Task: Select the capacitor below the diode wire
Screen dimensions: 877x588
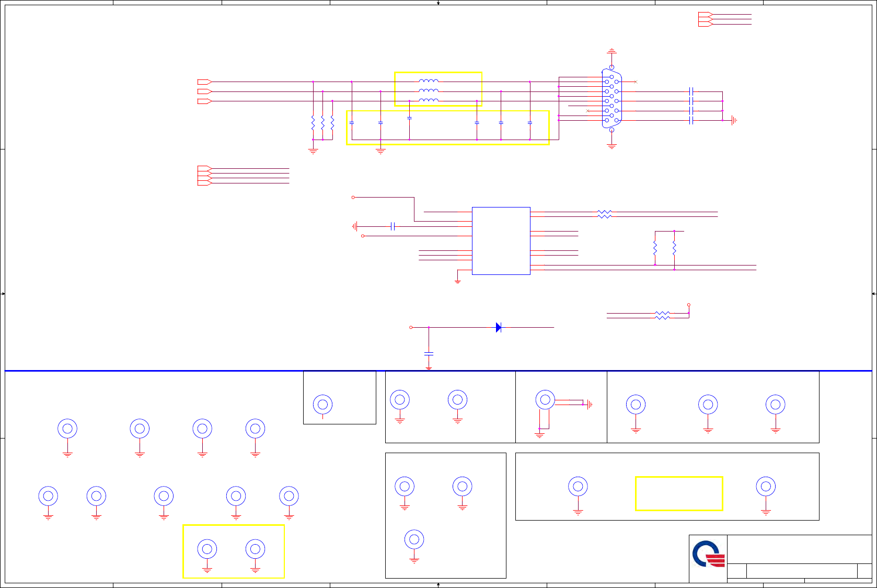Action: click(x=429, y=354)
